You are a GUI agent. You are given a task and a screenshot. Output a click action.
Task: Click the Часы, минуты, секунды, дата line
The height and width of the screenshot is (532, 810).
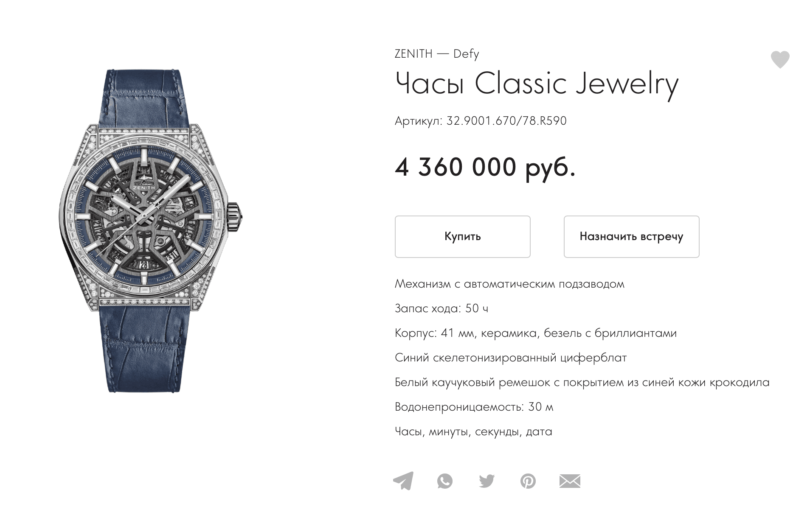click(473, 431)
